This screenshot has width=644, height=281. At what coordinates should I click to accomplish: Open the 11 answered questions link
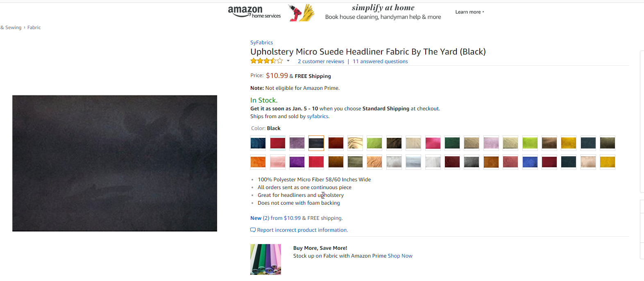[380, 62]
